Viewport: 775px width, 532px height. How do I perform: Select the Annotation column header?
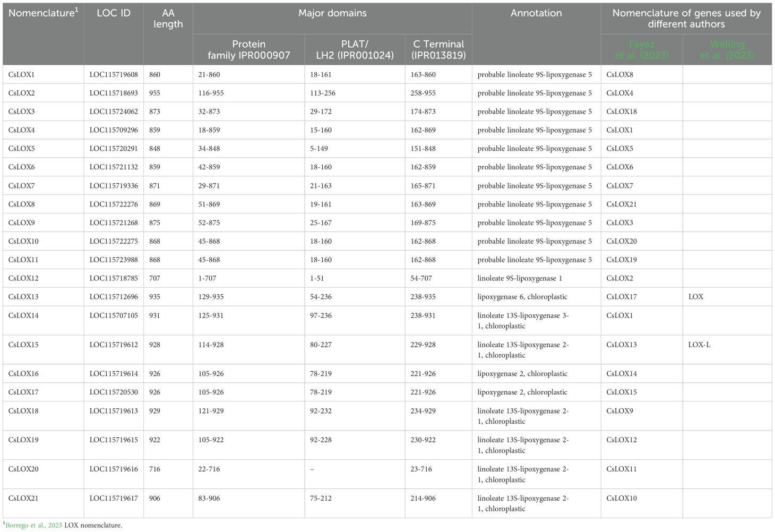pyautogui.click(x=536, y=13)
